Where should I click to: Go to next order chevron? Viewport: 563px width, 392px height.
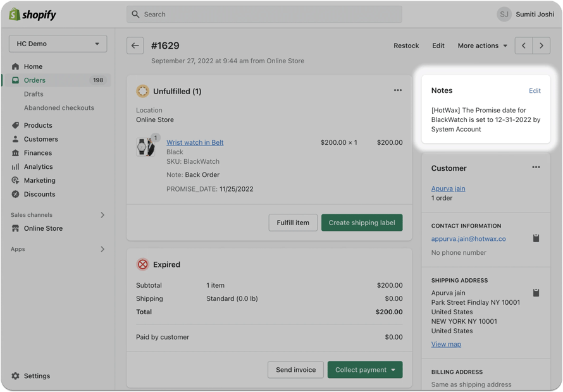(x=541, y=46)
